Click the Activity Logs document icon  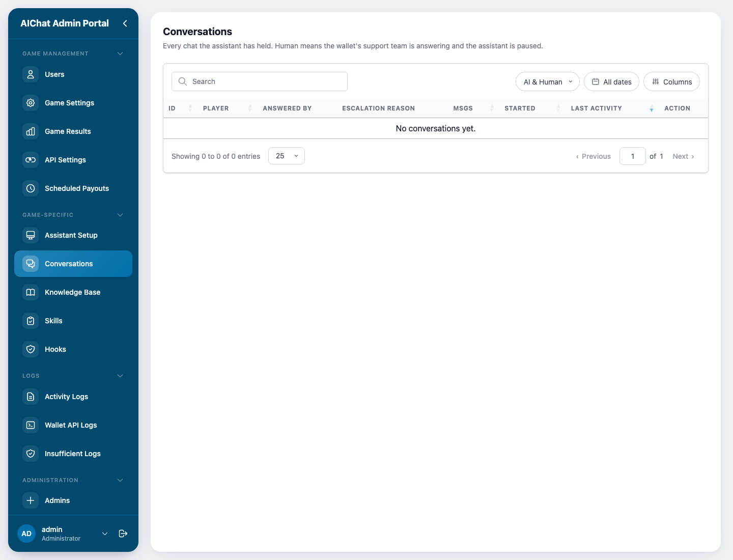click(x=31, y=397)
